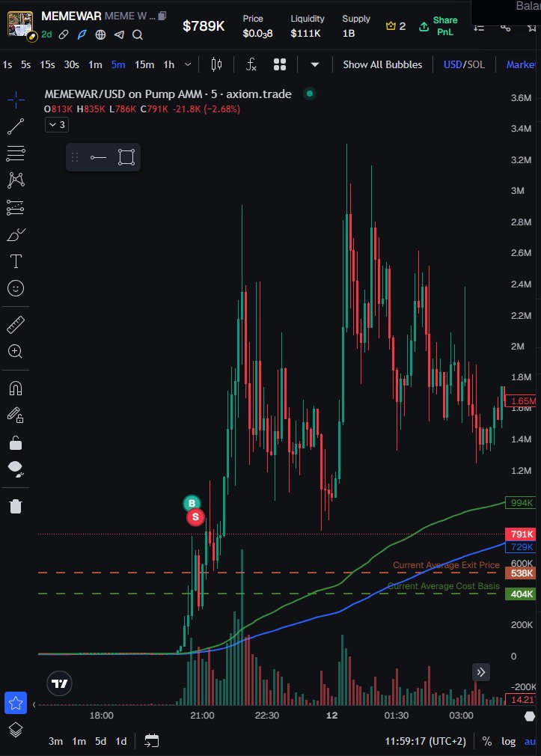This screenshot has width=541, height=756.
Task: Set date range to 1m at bottom
Action: click(79, 741)
